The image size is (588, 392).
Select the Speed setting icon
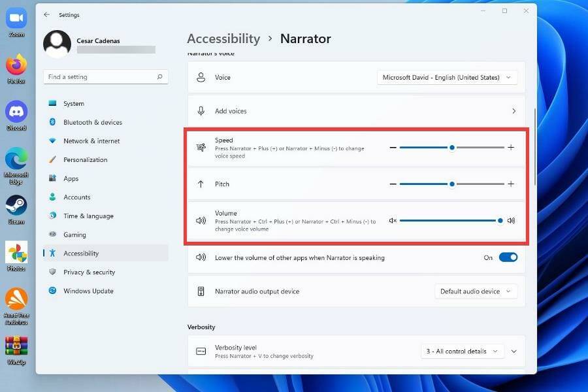pos(201,147)
